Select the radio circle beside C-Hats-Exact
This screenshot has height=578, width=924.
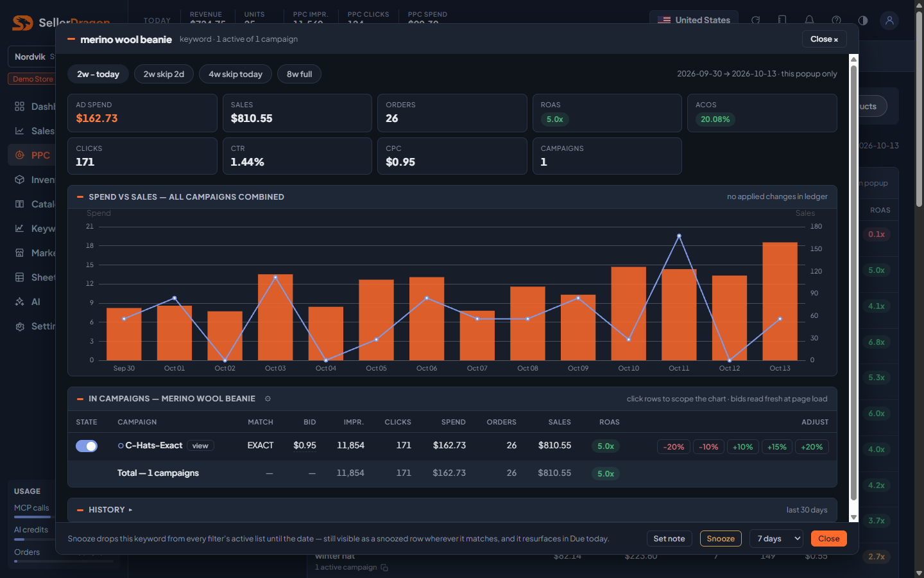point(121,446)
